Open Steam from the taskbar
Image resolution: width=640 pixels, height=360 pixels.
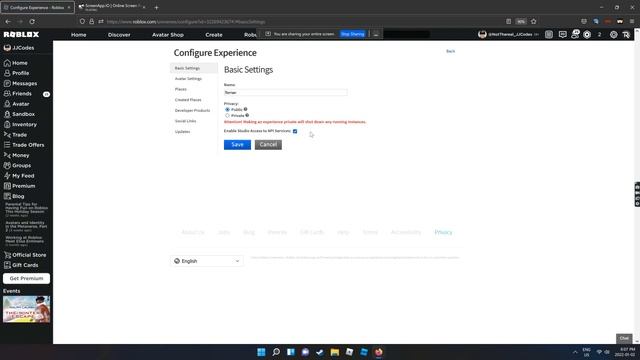click(320, 352)
